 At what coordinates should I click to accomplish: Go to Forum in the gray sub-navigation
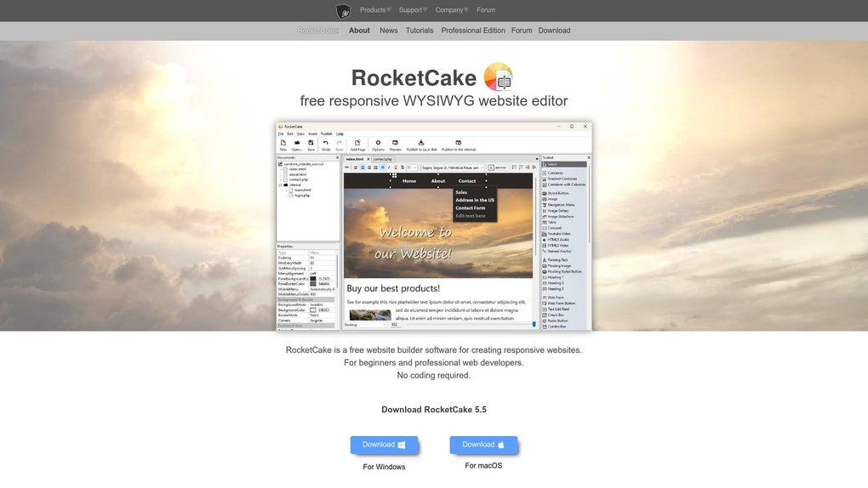coord(522,31)
